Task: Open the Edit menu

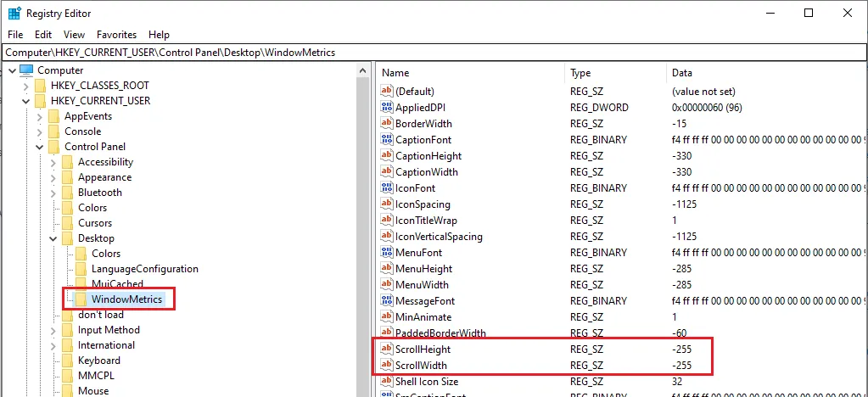Action: tap(43, 34)
